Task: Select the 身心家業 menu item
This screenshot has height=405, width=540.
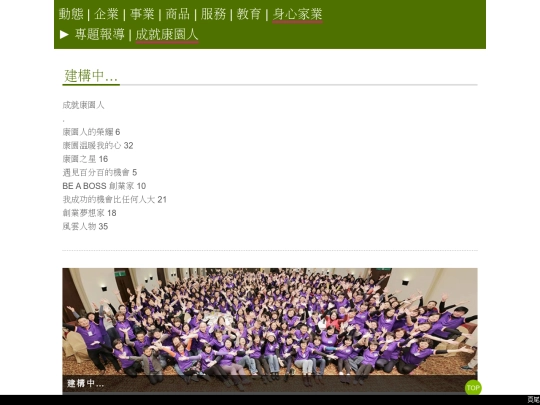Action: [298, 15]
